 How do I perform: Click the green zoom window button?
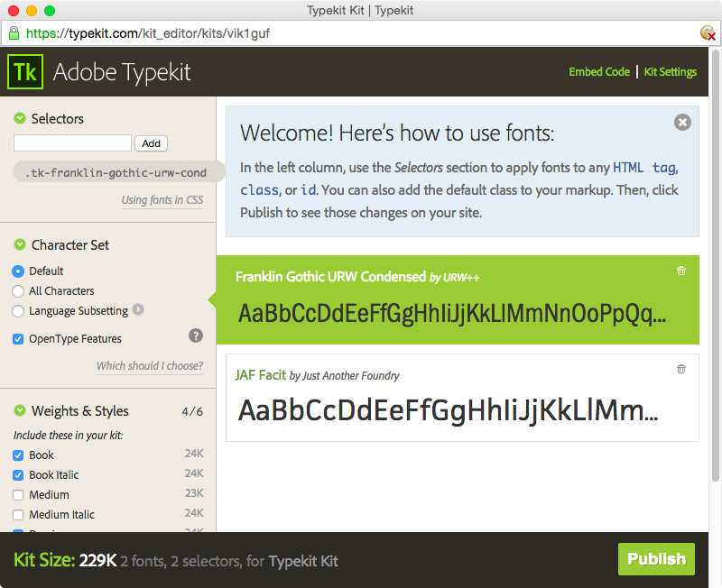pos(50,11)
